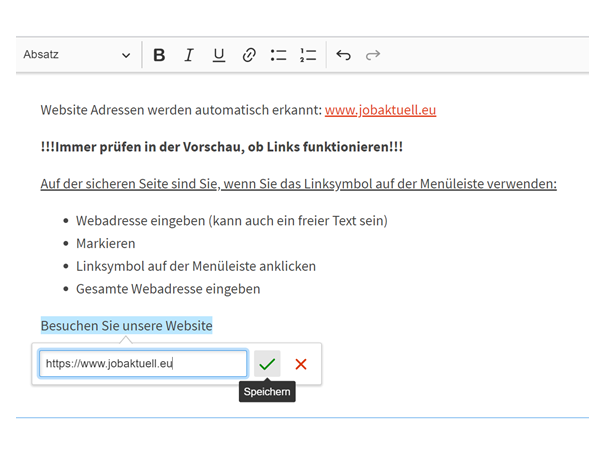
Task: Toggle bold formatting in the toolbar
Action: click(x=159, y=55)
